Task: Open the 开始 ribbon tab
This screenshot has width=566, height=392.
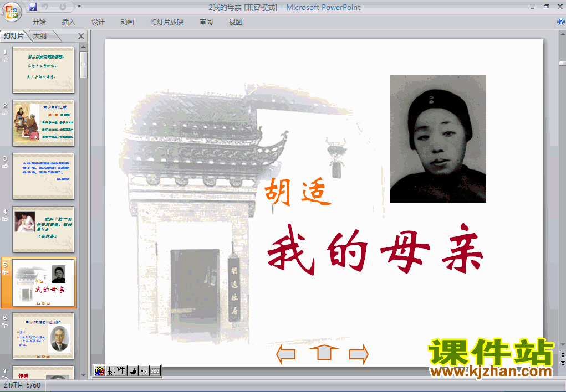Action: pyautogui.click(x=39, y=22)
